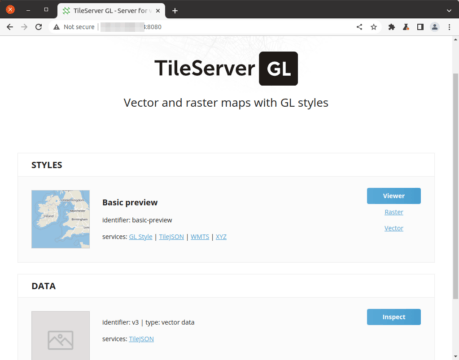Select the TileServer GL browser tab
459x360 pixels.
click(x=111, y=11)
